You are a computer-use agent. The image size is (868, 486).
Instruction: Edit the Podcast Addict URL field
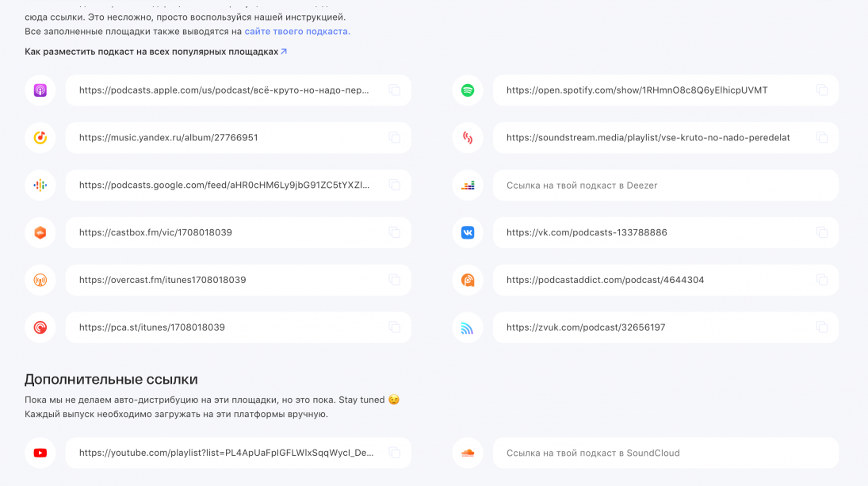[x=650, y=280]
